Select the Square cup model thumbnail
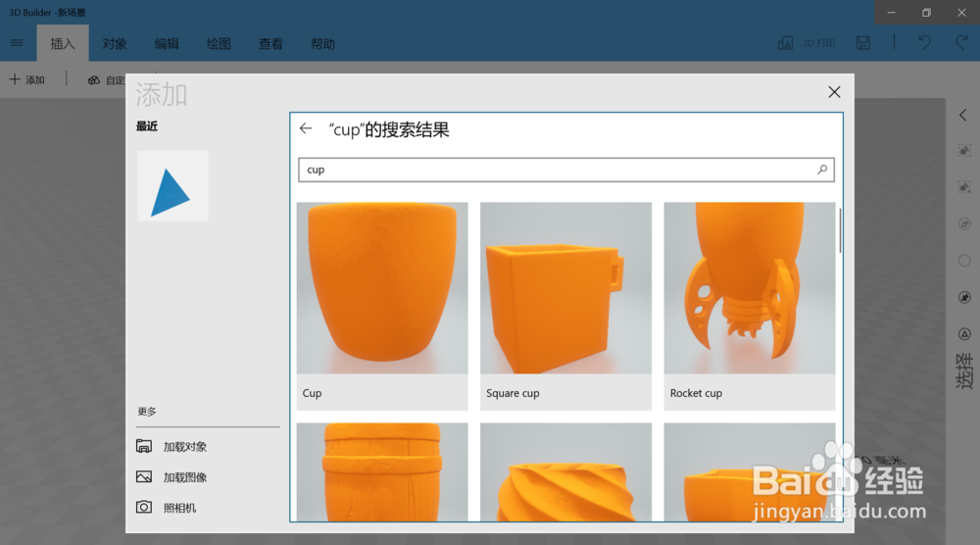Screen dimensions: 980x545 pos(565,288)
